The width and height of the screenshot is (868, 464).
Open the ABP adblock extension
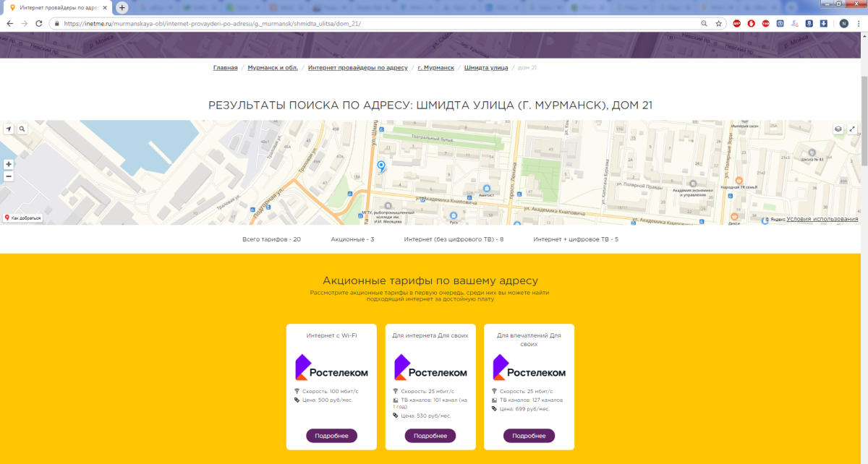[x=737, y=23]
